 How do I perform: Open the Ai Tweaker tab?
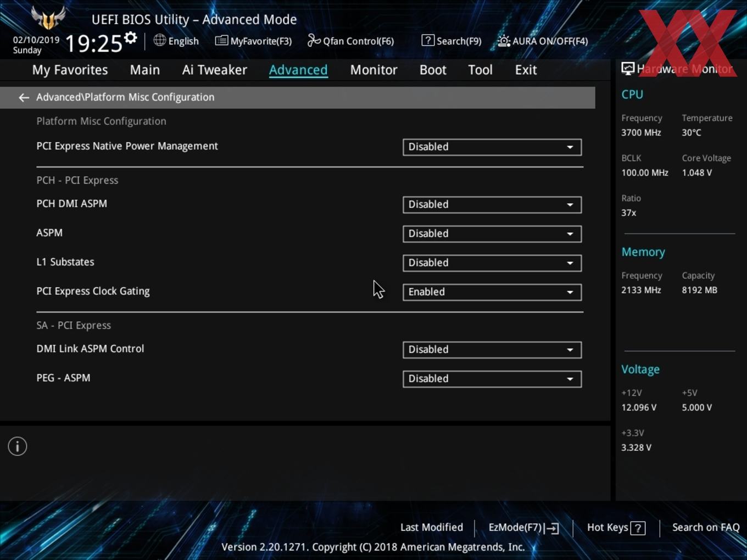pyautogui.click(x=215, y=70)
